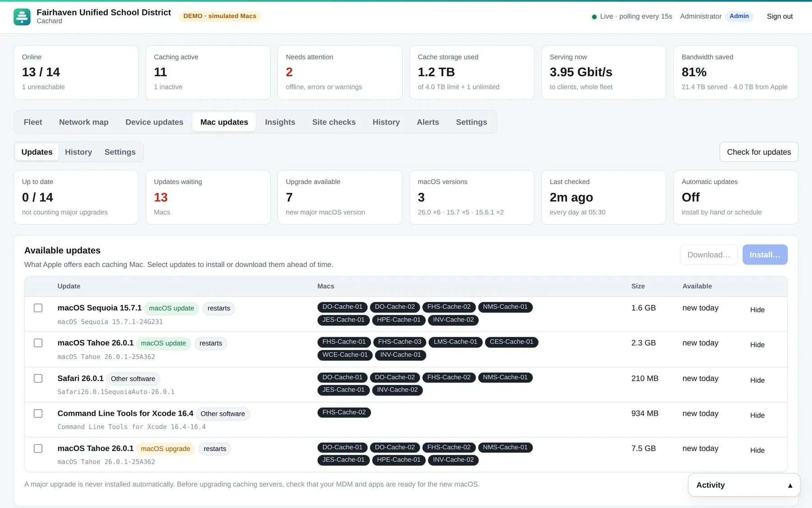Image resolution: width=812 pixels, height=508 pixels.
Task: Open the main History tab next to Site checks
Action: click(386, 122)
